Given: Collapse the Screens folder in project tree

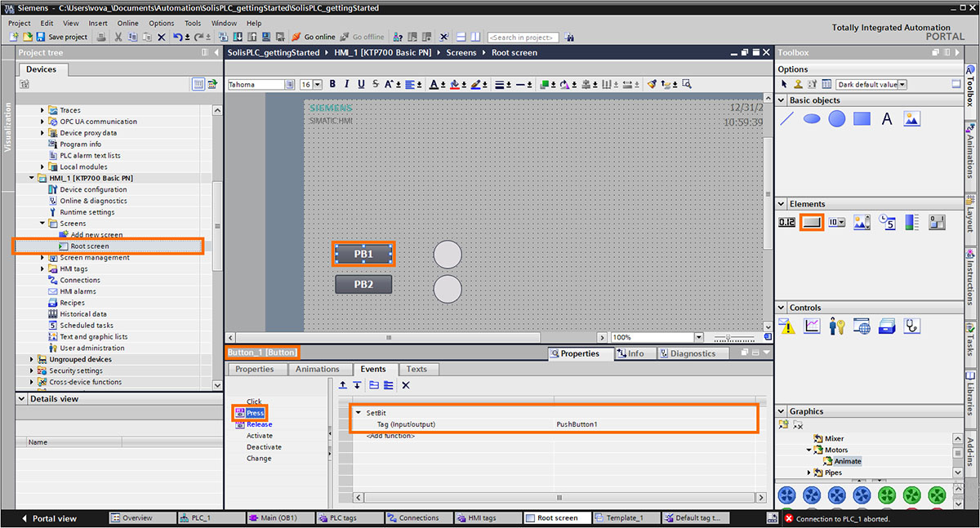Looking at the screenshot, I should point(43,223).
